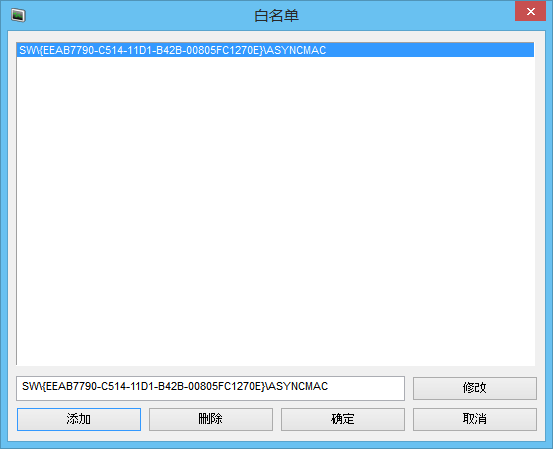Place cursor after ASYNCMAC in the text box
This screenshot has width=553, height=449.
329,387
